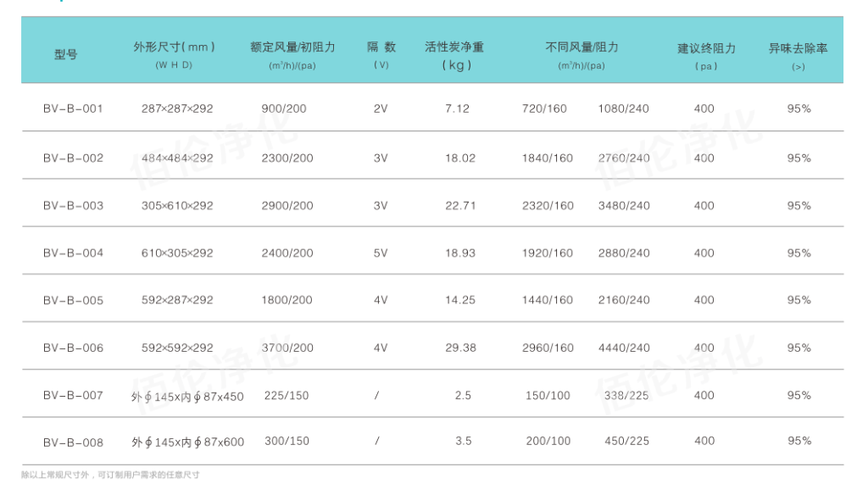Click the 异味去除率 column header
This screenshot has width=868, height=484.
[798, 48]
